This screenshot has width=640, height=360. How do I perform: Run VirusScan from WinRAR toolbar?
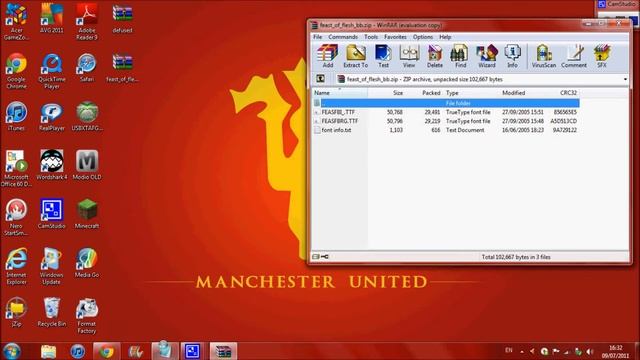(x=544, y=56)
